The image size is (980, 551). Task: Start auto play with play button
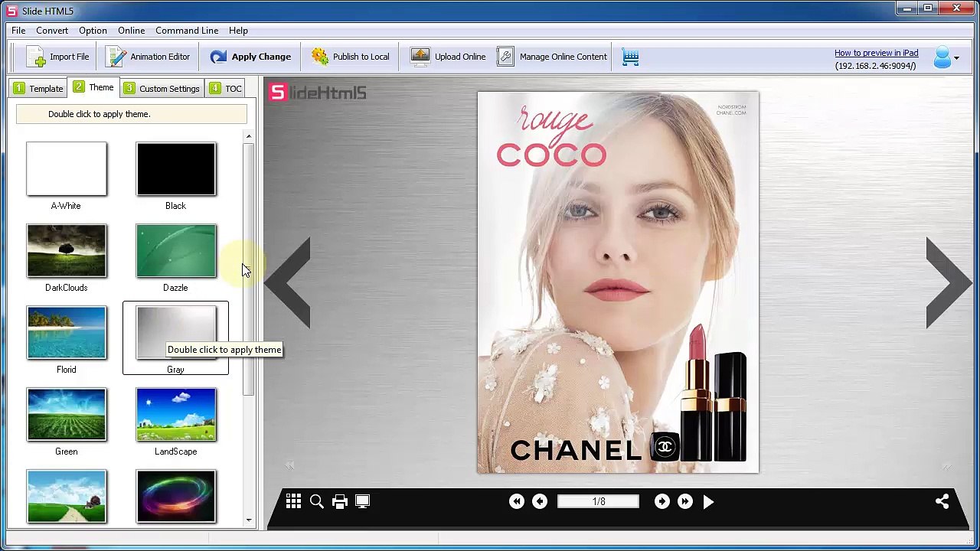coord(708,501)
